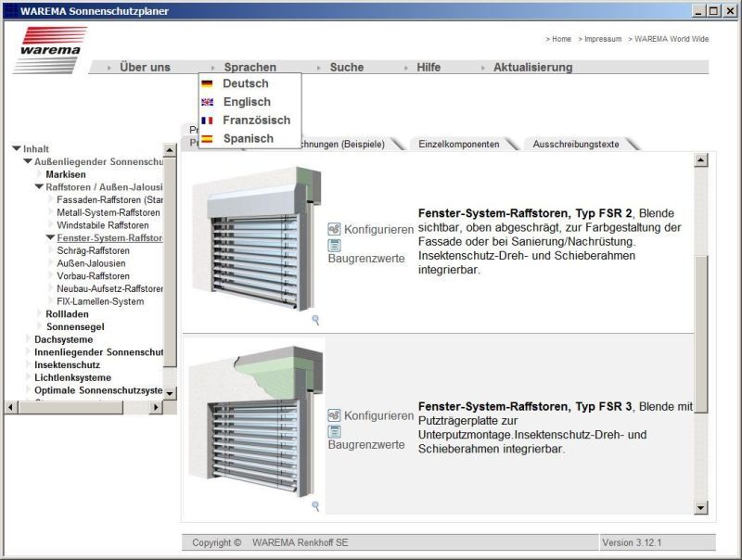The image size is (742, 560).
Task: Open the Suche menu
Action: (346, 67)
